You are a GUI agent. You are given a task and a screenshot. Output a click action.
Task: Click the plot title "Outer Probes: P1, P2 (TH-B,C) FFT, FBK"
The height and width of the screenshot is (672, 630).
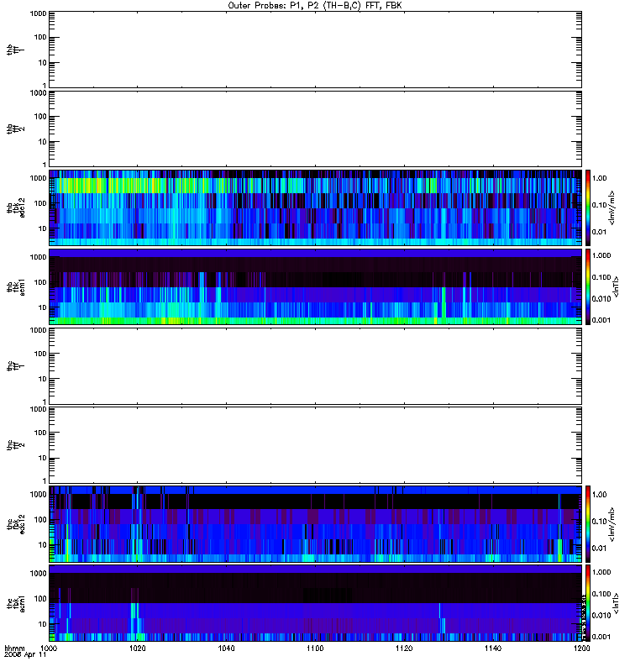tap(315, 6)
